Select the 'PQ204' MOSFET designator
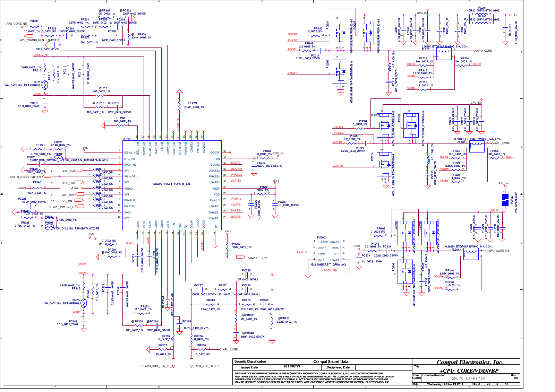Viewport: 555px width, 392px height. [372, 156]
